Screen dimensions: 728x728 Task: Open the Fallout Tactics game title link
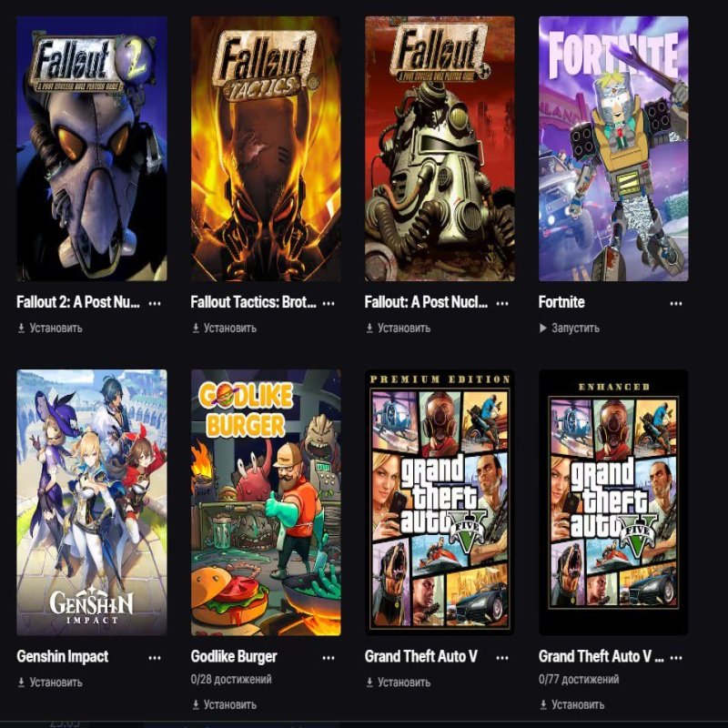[x=254, y=302]
